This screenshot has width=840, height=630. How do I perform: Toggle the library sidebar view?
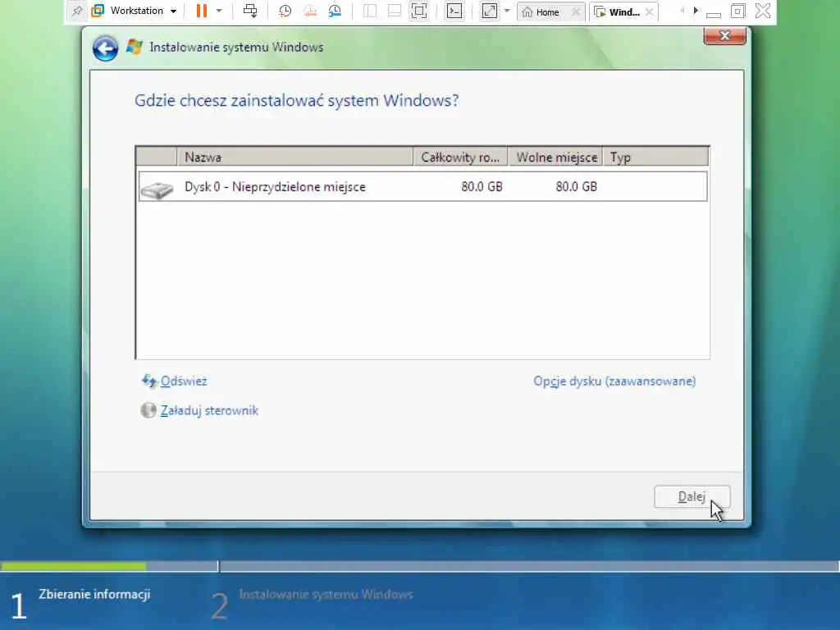370,11
